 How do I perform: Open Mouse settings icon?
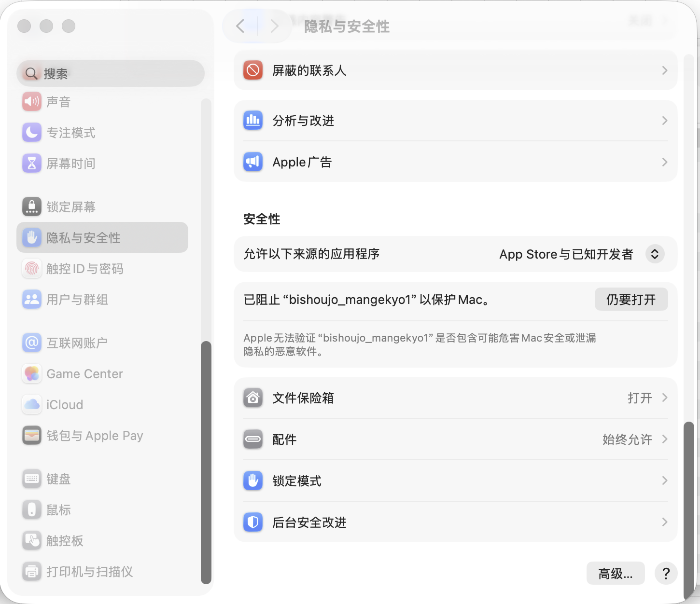coord(32,509)
